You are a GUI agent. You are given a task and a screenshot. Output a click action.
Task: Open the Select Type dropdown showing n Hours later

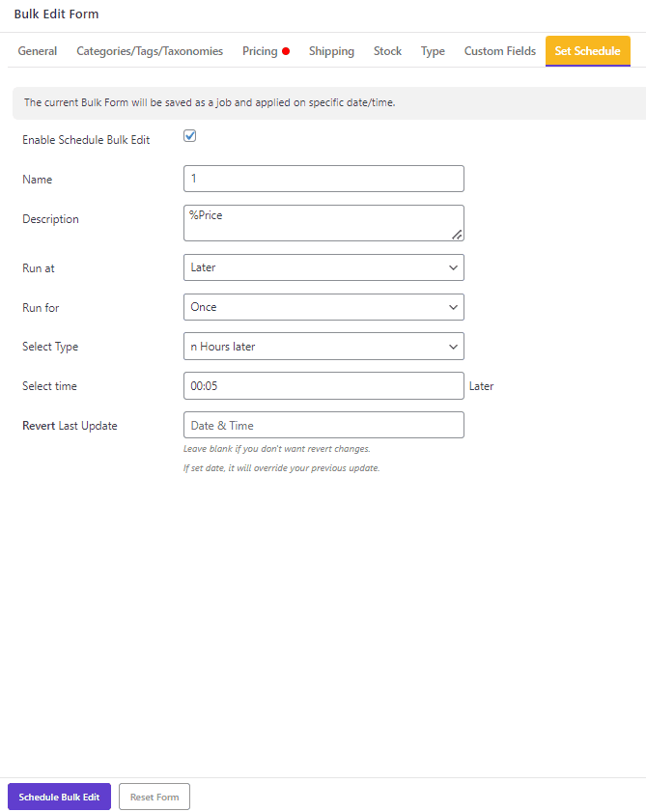click(323, 346)
